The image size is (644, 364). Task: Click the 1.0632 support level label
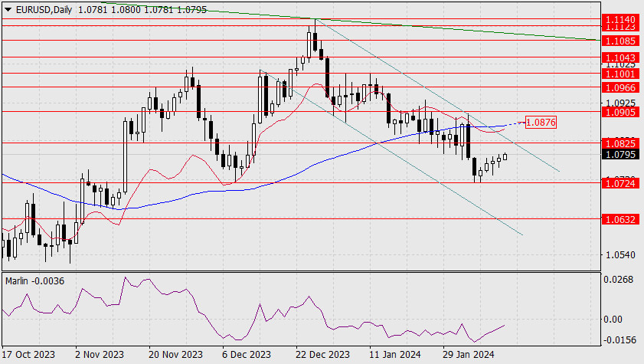(x=620, y=219)
